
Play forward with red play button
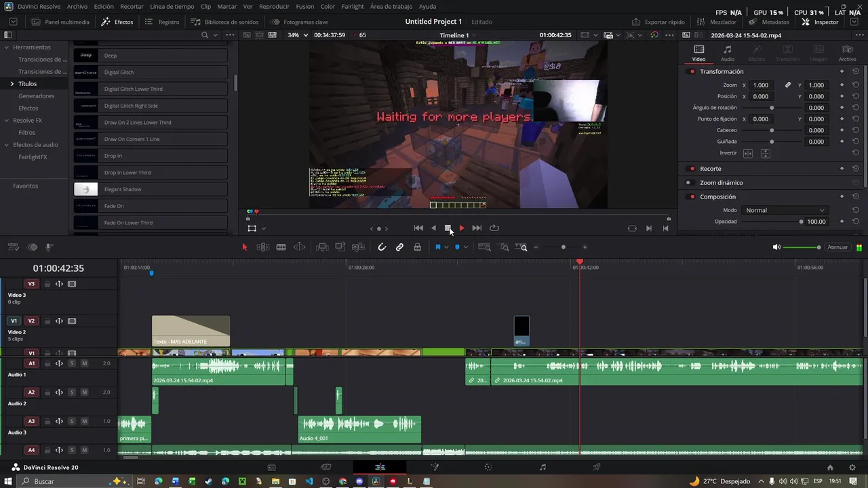[x=462, y=228]
